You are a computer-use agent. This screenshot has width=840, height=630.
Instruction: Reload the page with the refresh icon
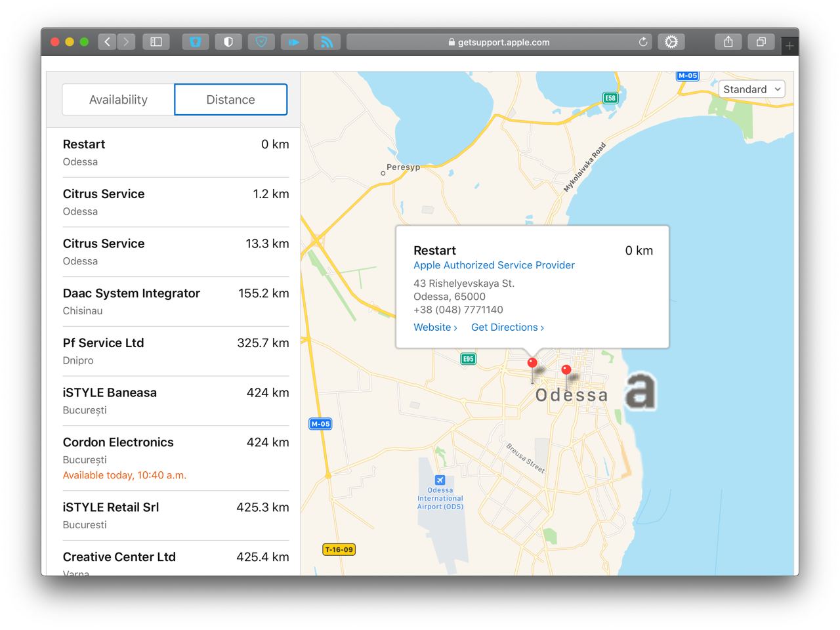pyautogui.click(x=643, y=42)
